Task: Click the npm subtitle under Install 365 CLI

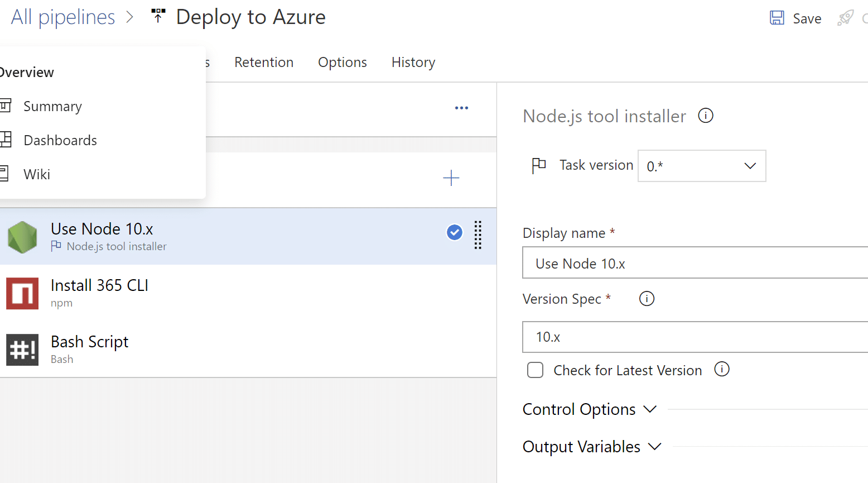Action: coord(61,303)
